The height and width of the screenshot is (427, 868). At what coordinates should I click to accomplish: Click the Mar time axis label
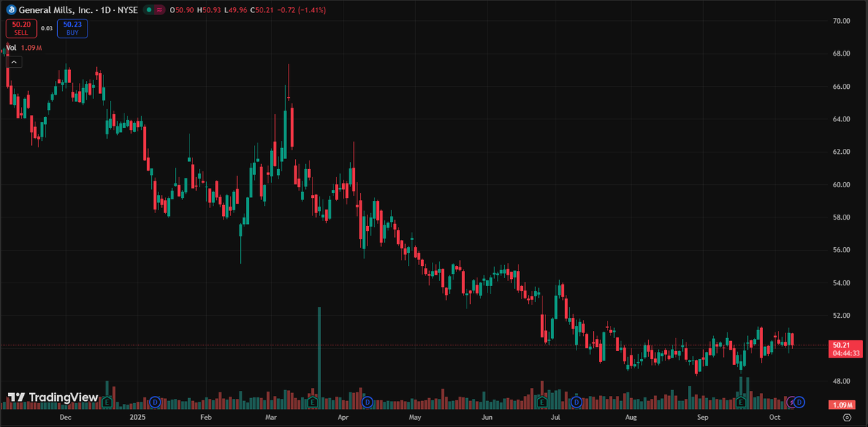(271, 418)
